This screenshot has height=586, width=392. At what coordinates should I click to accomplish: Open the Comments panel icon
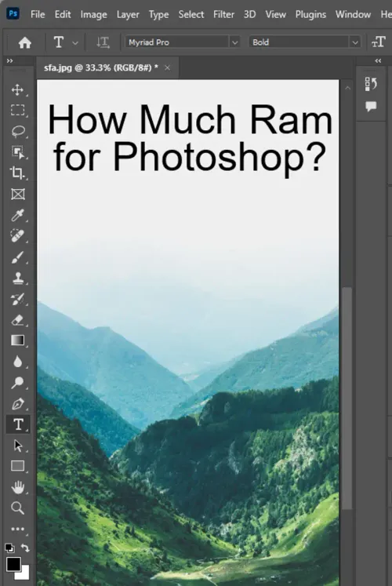(x=371, y=107)
